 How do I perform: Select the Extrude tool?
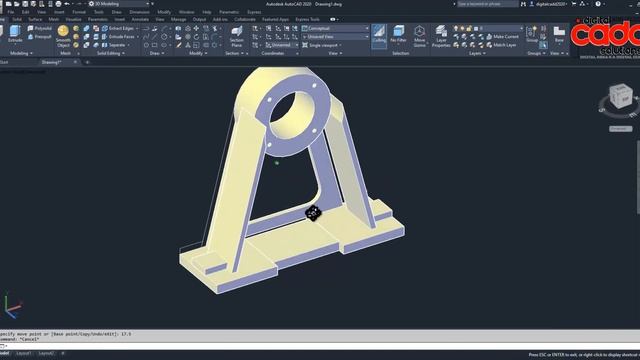(x=15, y=34)
